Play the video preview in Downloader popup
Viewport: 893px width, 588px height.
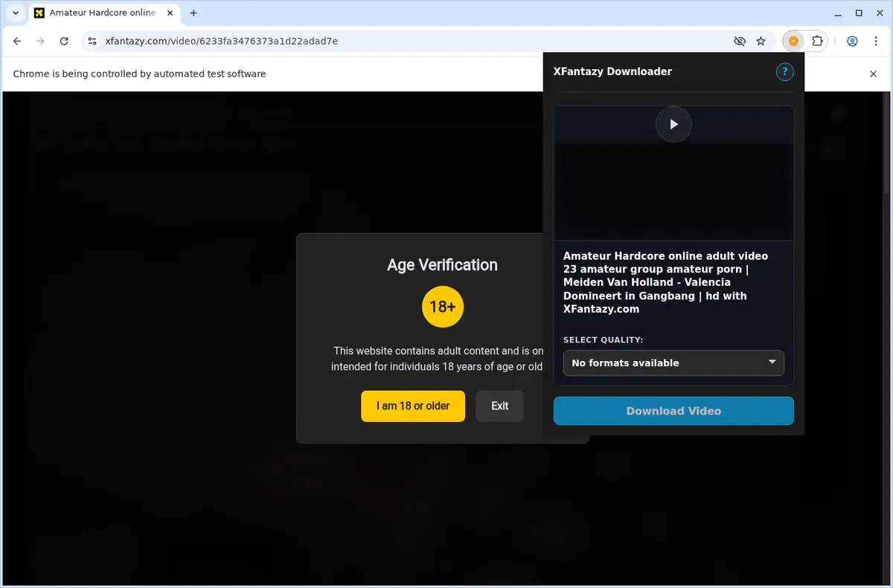point(673,124)
